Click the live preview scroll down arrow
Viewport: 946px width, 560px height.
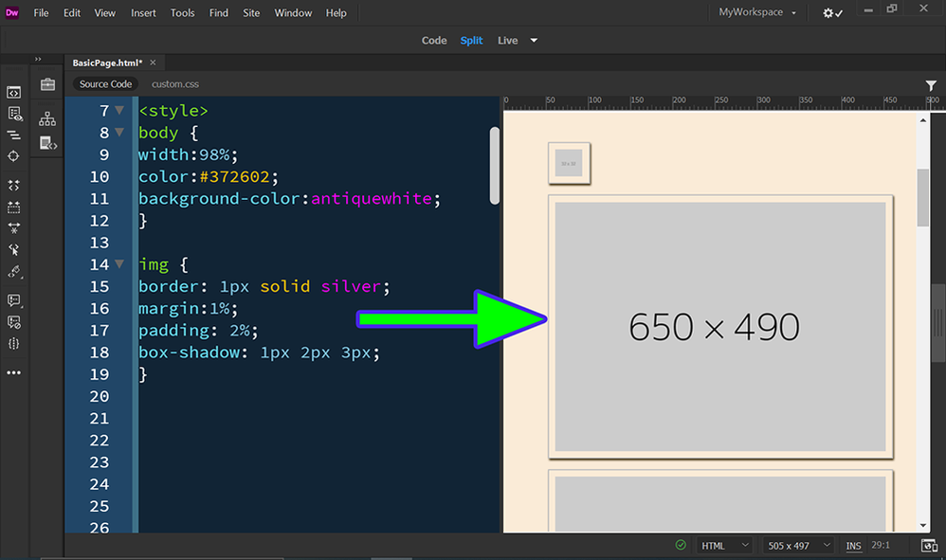922,526
